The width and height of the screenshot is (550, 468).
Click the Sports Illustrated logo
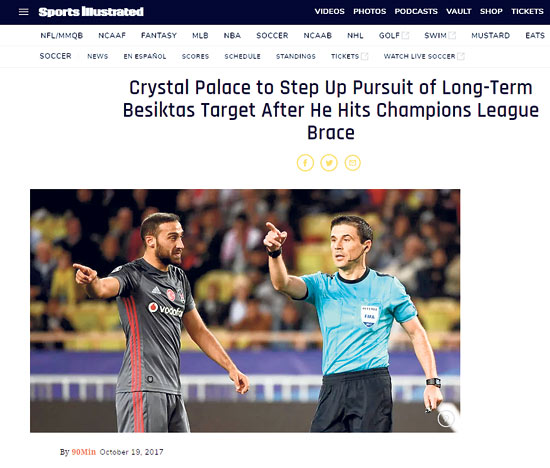coord(91,12)
